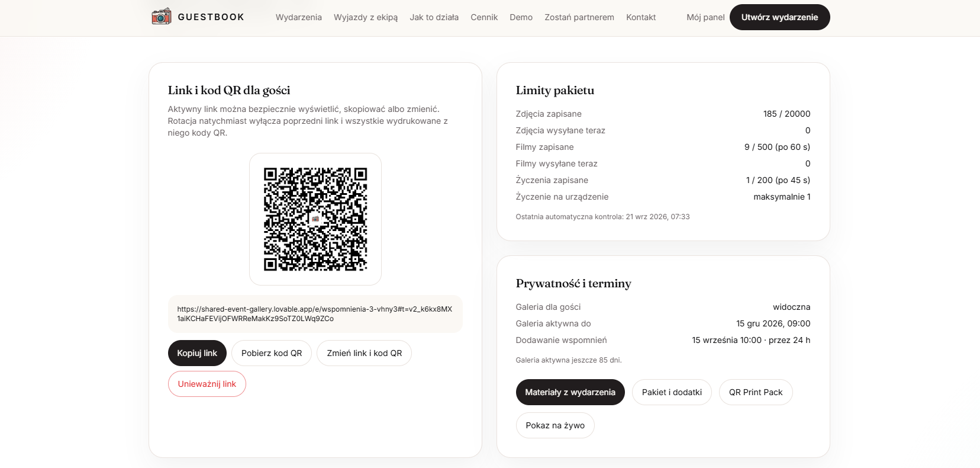Click the 'Limity pakietu' heading
The width and height of the screenshot is (980, 468).
[555, 90]
